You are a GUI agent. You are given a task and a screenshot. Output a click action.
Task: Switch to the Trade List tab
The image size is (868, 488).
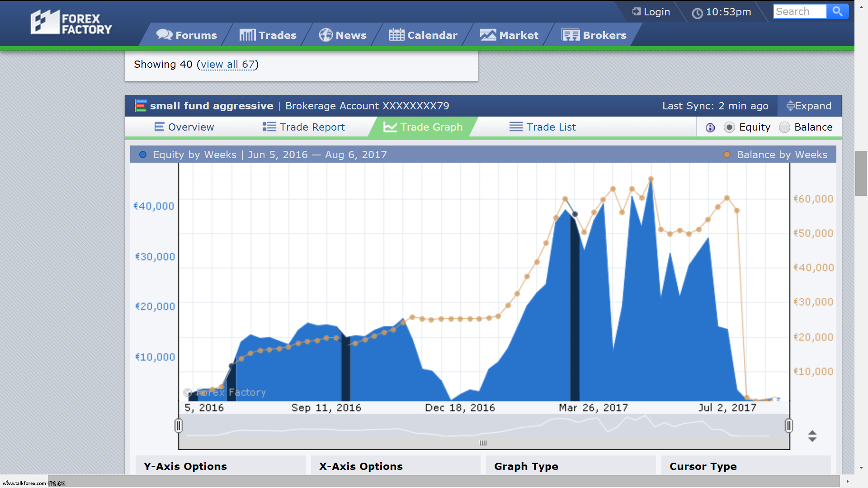542,127
